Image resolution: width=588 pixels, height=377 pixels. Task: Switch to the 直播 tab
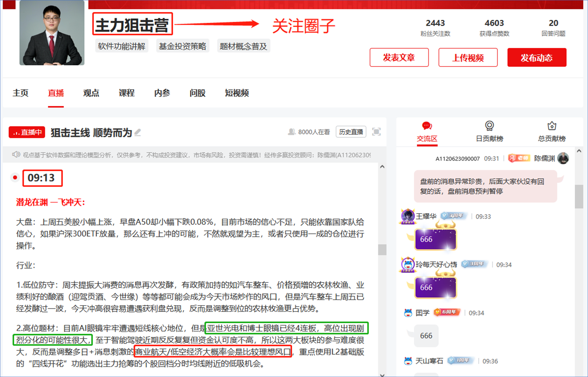(x=56, y=93)
